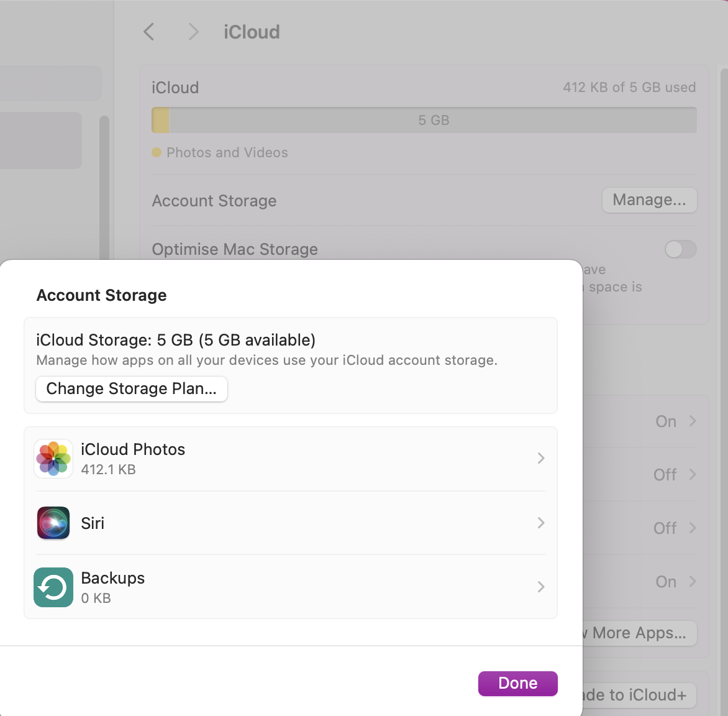Click the '412 KB of 5 GB used' text
Screen dimensions: 728x716
[629, 88]
